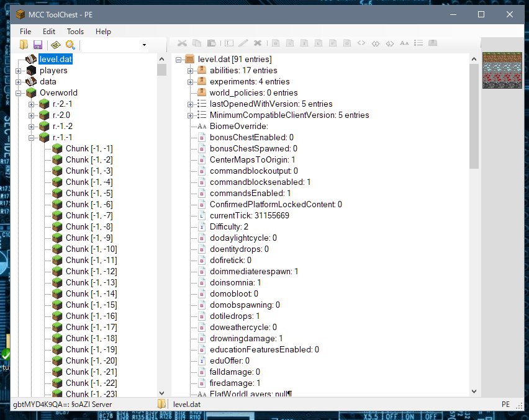This screenshot has height=420, width=529.
Task: Click the Open world folder icon
Action: pos(24,45)
